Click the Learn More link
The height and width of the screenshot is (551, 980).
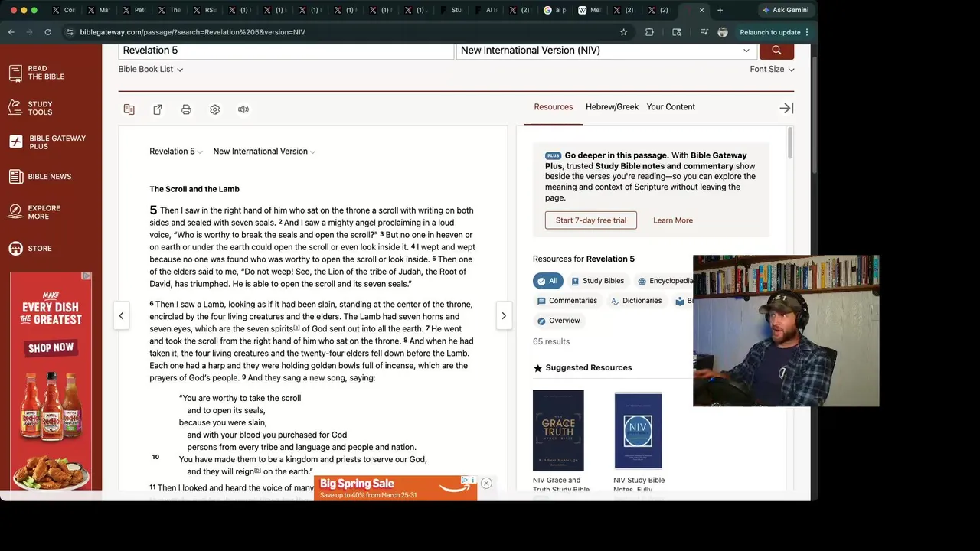tap(673, 220)
